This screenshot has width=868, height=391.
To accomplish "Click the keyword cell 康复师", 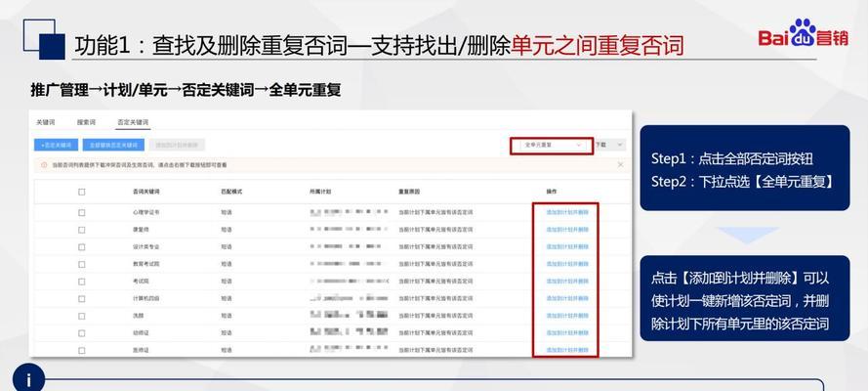I will click(141, 230).
